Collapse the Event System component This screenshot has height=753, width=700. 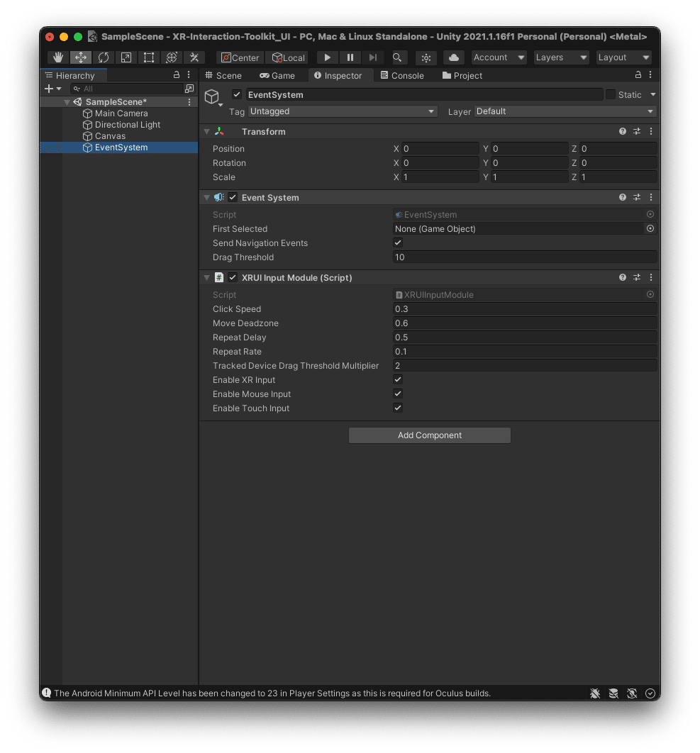click(206, 197)
